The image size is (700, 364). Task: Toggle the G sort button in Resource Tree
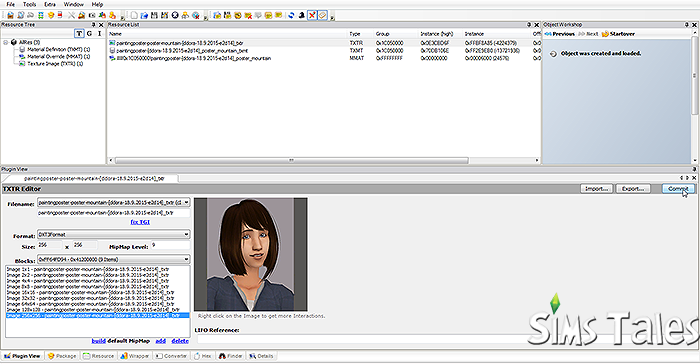89,33
